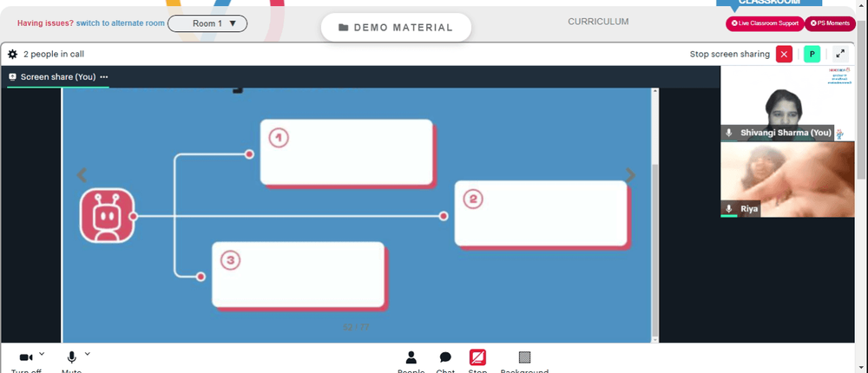Viewport: 868px width, 373px height.
Task: Click Shivangi Sharma microphone indicator
Action: 729,133
